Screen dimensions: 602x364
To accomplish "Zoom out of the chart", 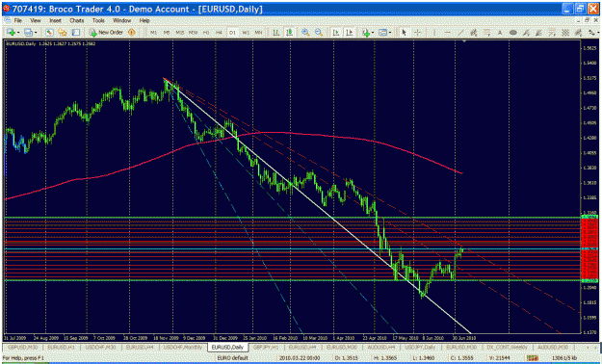I will pyautogui.click(x=318, y=33).
